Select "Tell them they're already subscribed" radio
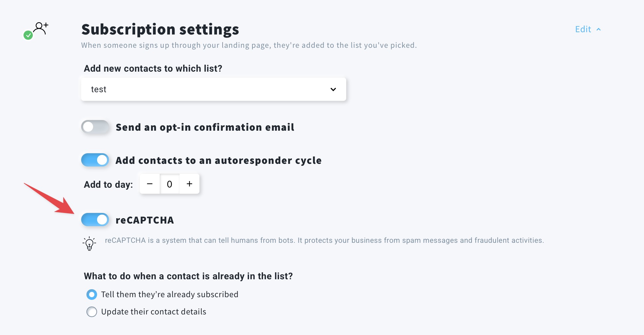The width and height of the screenshot is (644, 335). point(92,295)
